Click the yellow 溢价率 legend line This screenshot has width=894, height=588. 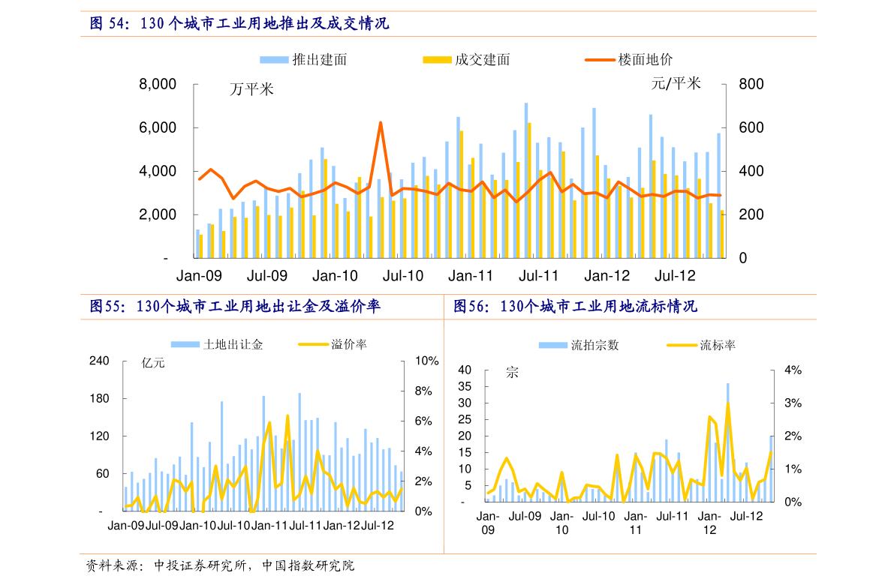coord(312,344)
